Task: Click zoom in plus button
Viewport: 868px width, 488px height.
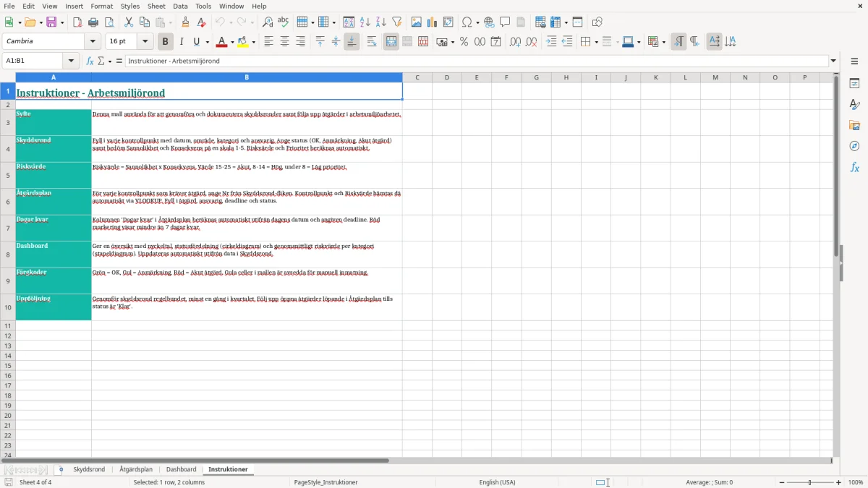Action: pos(839,482)
